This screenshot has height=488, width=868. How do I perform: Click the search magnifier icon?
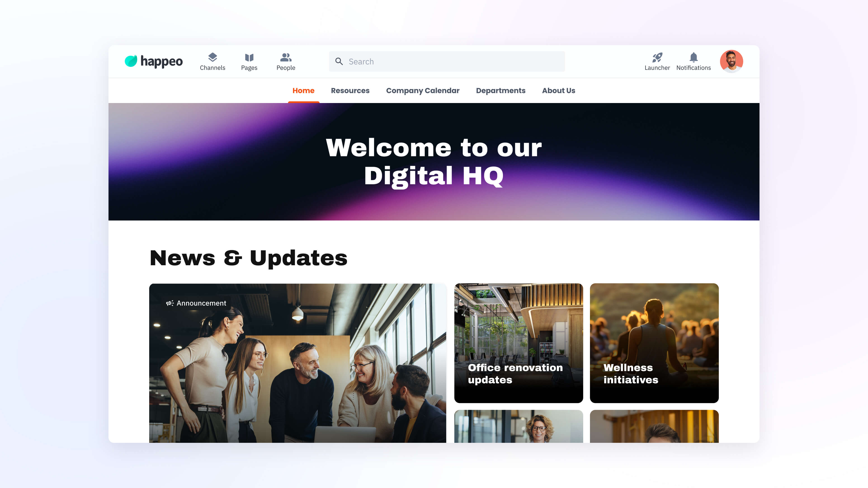(x=339, y=61)
